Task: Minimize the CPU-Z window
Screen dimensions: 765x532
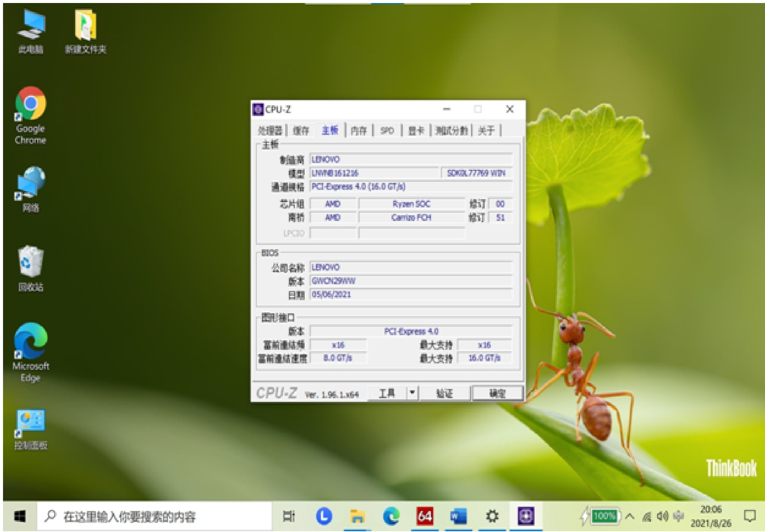Action: 446,109
